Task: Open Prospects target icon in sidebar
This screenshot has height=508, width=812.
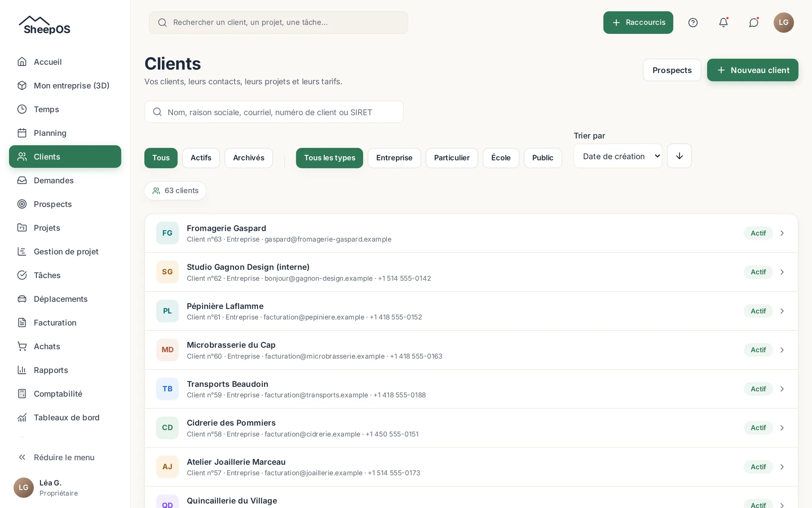Action: click(22, 204)
